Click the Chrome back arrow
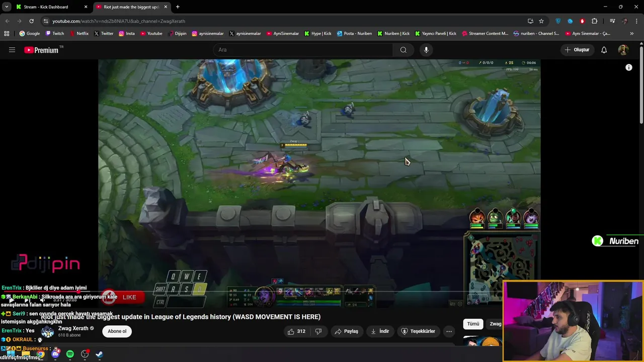Viewport: 644px width, 362px height. point(7,21)
